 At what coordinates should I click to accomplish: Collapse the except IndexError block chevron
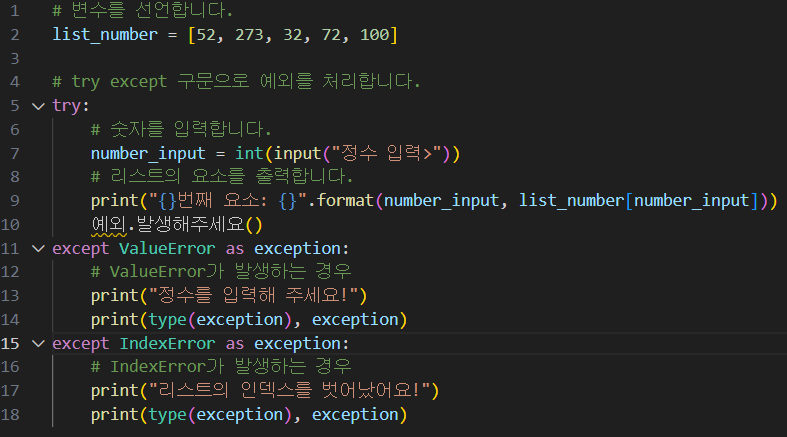38,344
